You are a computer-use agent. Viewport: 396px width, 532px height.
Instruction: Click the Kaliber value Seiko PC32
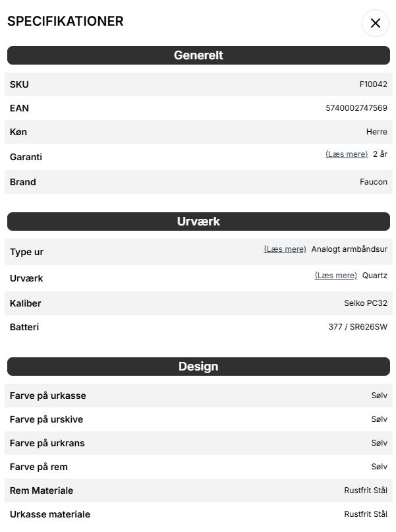tap(366, 303)
